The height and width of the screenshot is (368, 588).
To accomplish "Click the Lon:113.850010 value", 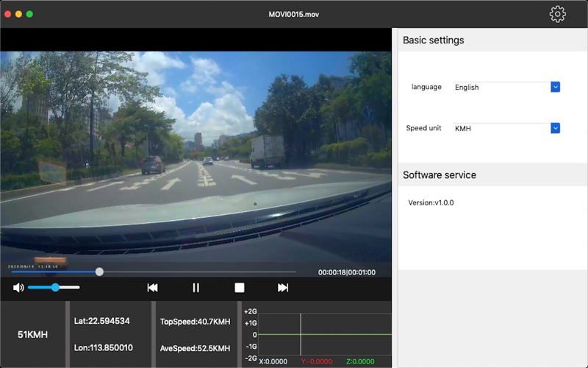I will (x=104, y=347).
